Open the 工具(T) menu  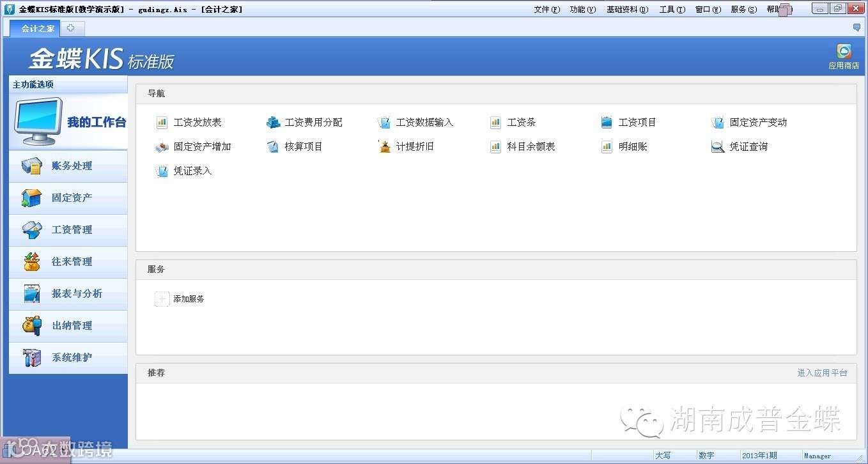(x=672, y=10)
